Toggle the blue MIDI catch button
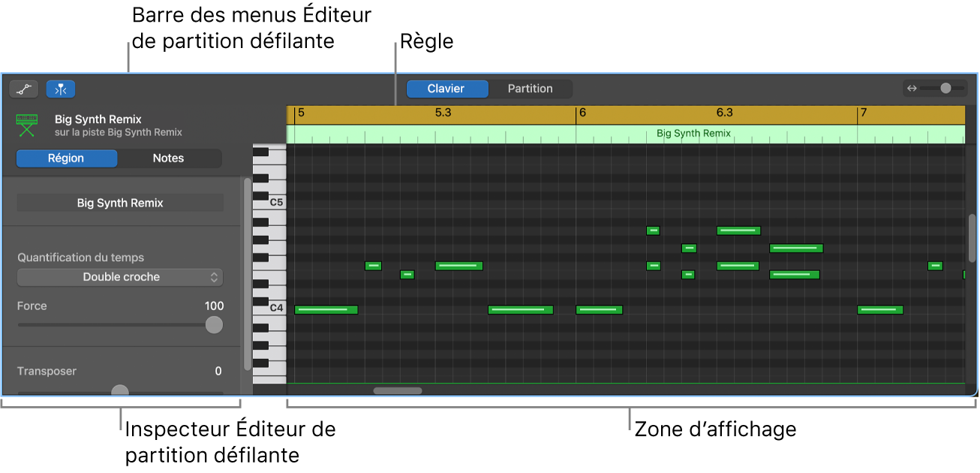Image resolution: width=980 pixels, height=473 pixels. (61, 89)
